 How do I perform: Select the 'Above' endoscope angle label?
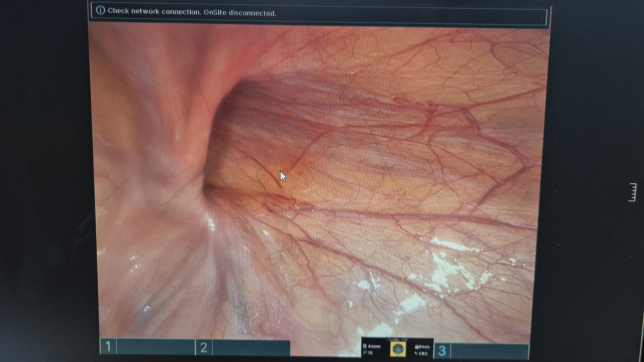374,346
